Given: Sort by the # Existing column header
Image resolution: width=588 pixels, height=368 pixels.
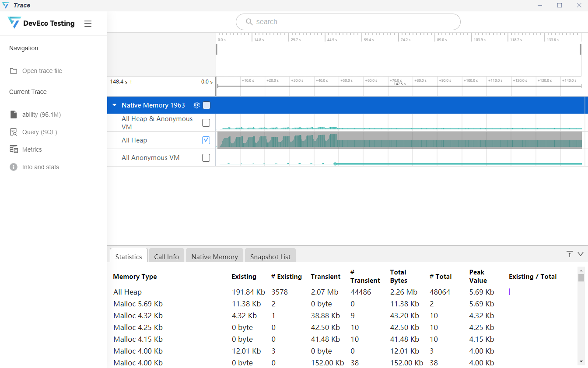Looking at the screenshot, I should point(287,277).
